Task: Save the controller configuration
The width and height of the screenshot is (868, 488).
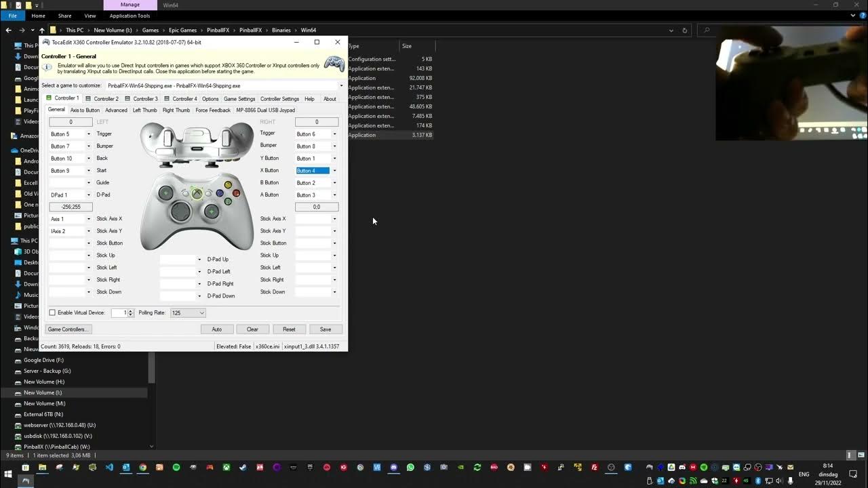Action: point(325,329)
